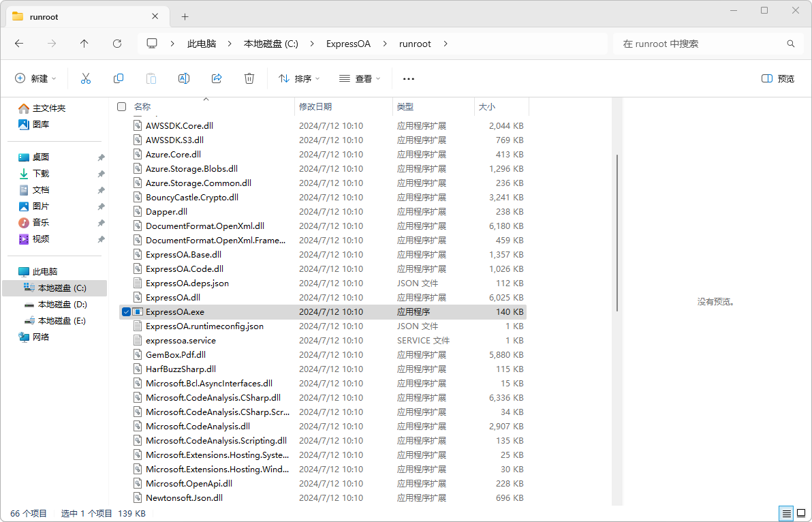Go up one folder level
Image resolution: width=812 pixels, height=522 pixels.
[84, 44]
